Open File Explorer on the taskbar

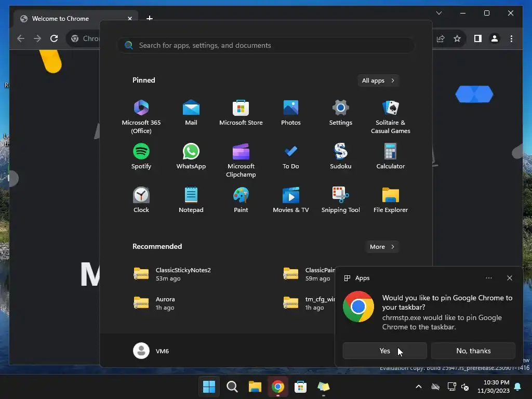(x=255, y=387)
